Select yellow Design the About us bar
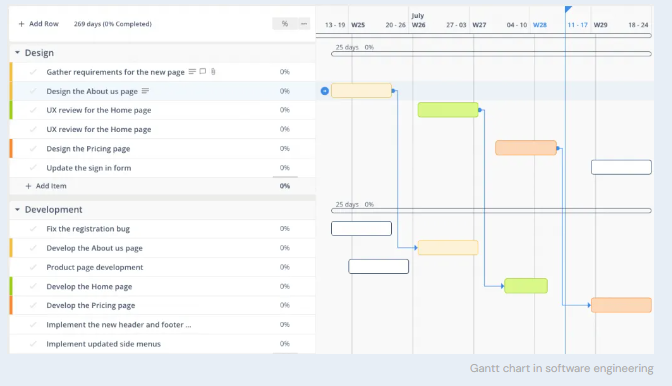 tap(361, 90)
